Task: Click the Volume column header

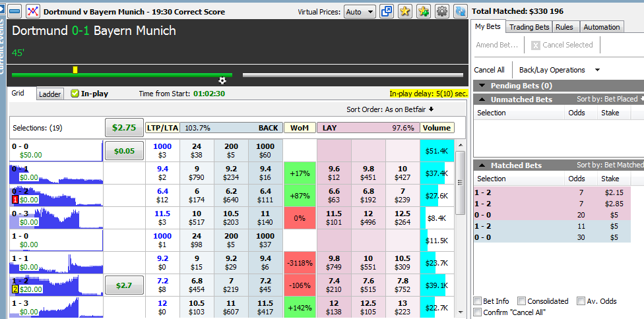Action: click(x=437, y=128)
